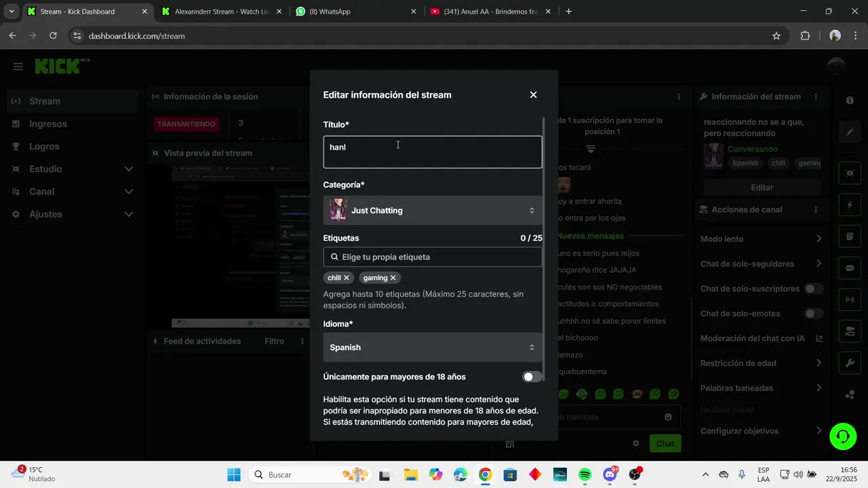
Task: Click the wrench icon in right toolbar
Action: pyautogui.click(x=850, y=363)
